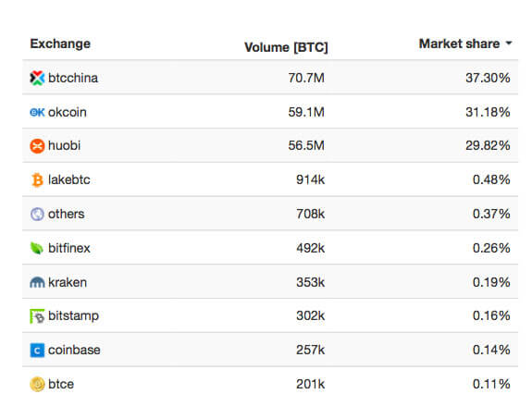
Task: Click the others globe icon
Action: tap(37, 214)
